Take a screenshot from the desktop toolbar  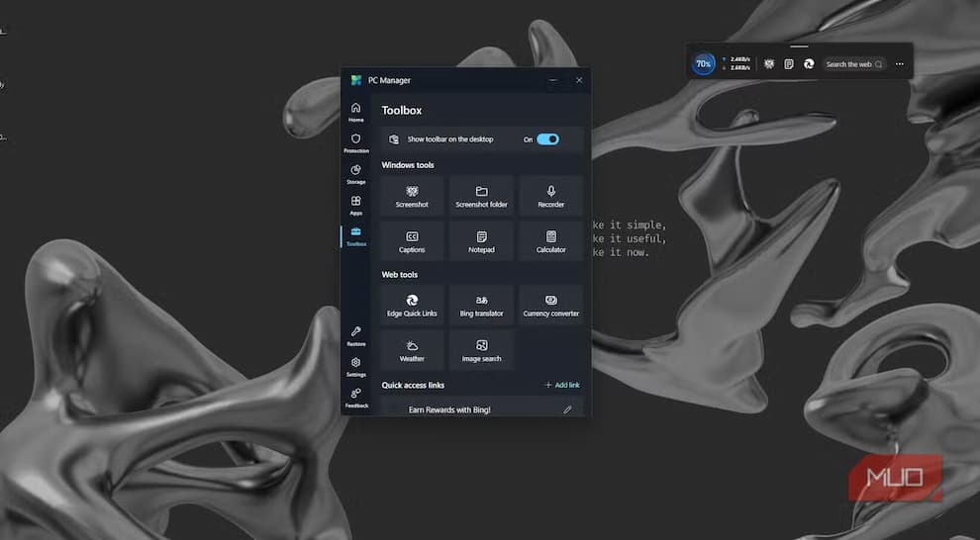pyautogui.click(x=769, y=63)
